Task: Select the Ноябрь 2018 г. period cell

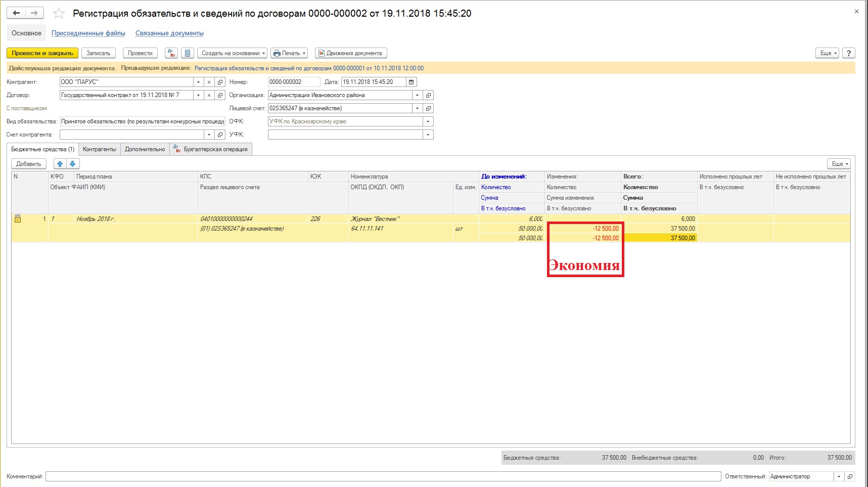Action: (x=136, y=219)
